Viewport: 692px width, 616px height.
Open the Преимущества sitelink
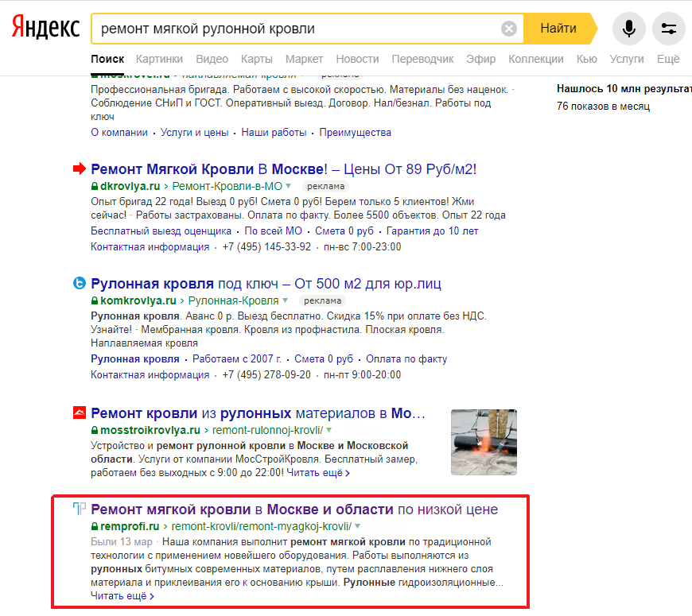pos(356,132)
